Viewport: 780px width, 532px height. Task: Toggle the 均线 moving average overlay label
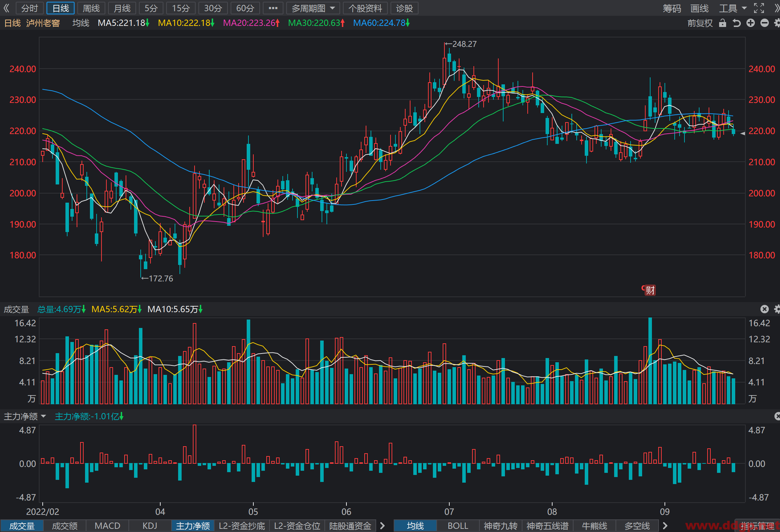(81, 23)
